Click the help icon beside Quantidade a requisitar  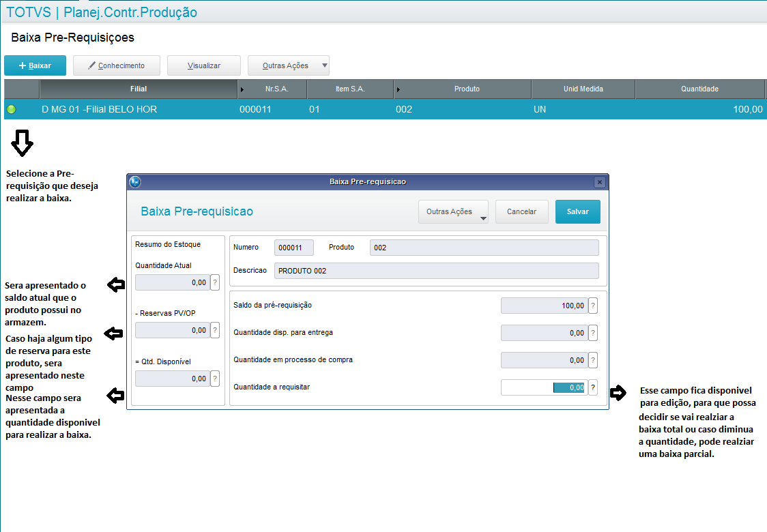pyautogui.click(x=593, y=388)
